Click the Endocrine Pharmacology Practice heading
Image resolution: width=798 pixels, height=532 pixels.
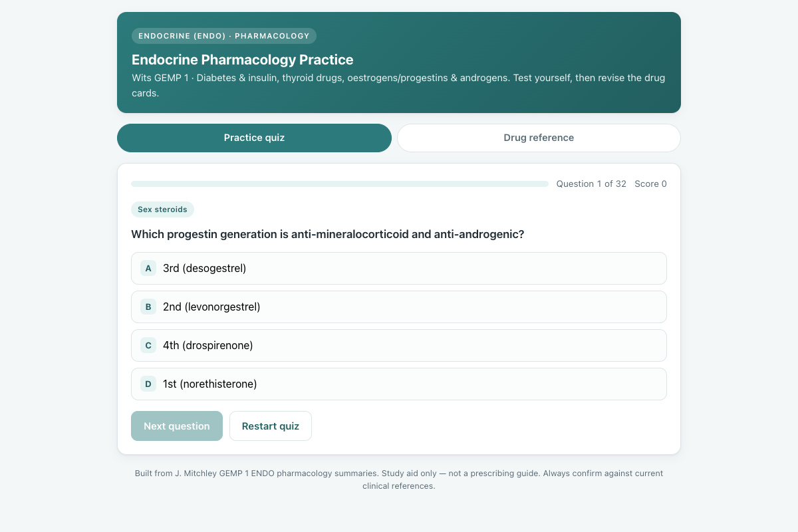(243, 60)
